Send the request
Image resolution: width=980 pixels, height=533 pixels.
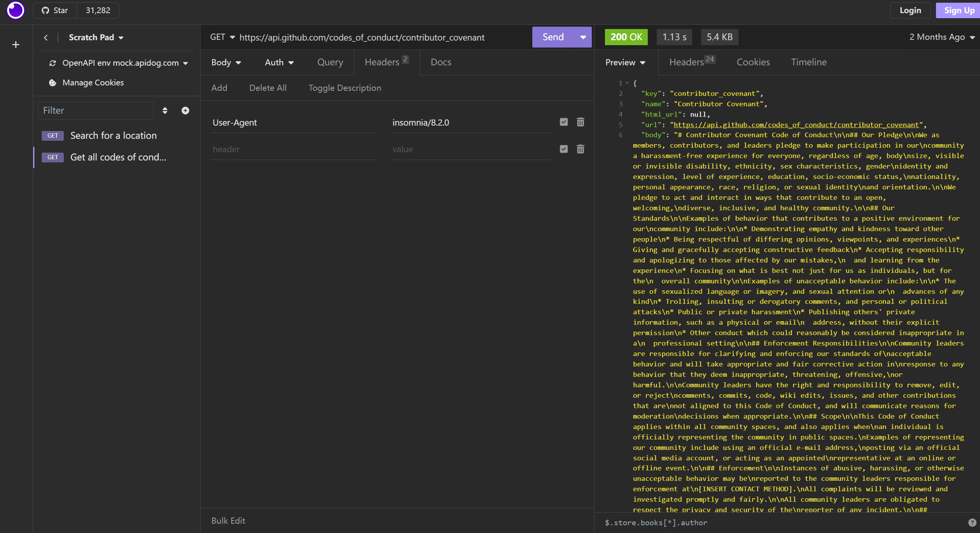click(x=553, y=37)
